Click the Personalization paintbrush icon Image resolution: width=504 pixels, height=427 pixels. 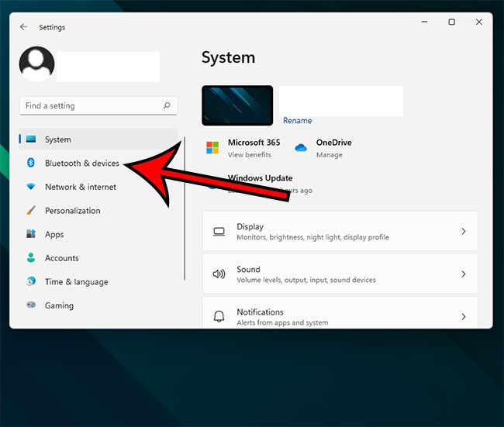tap(31, 211)
